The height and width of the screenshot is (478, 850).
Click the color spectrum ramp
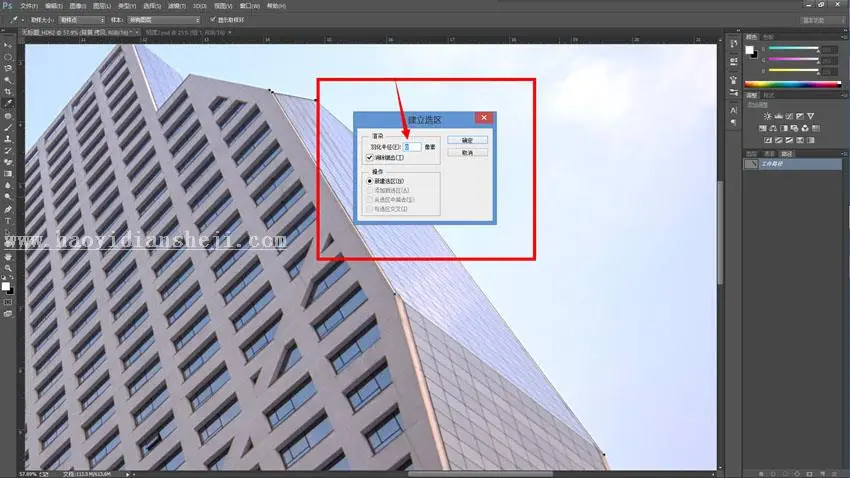pyautogui.click(x=793, y=84)
